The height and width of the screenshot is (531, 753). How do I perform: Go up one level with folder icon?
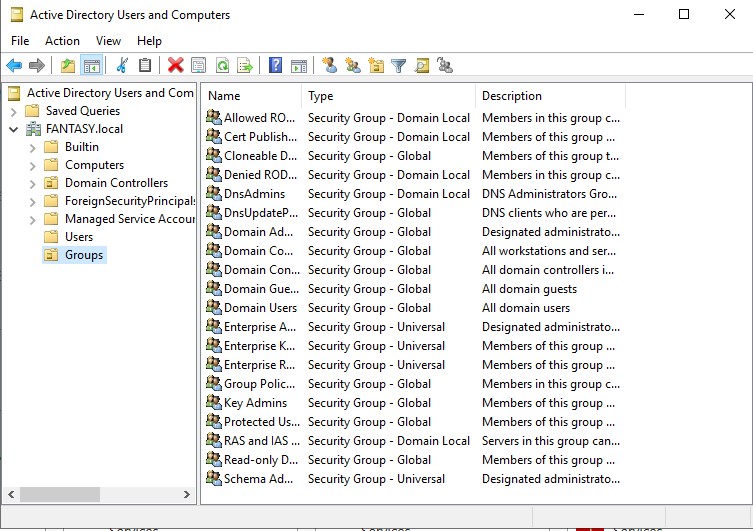tap(68, 65)
